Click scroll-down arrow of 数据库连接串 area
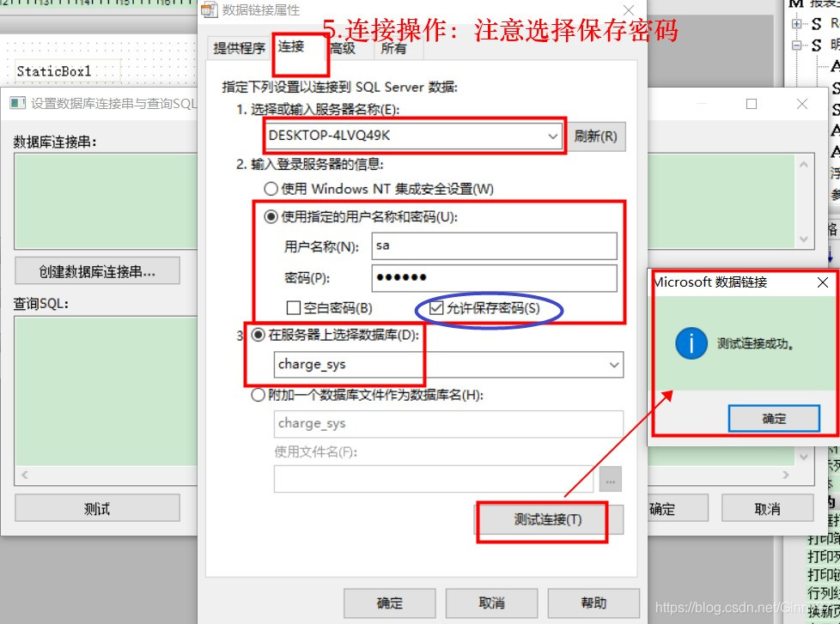The image size is (840, 624). (x=804, y=239)
